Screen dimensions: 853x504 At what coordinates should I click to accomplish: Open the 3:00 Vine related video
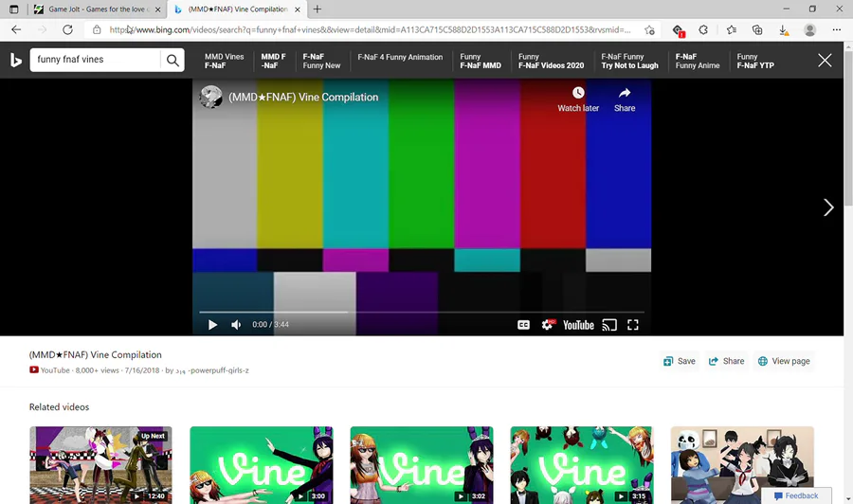(262, 465)
